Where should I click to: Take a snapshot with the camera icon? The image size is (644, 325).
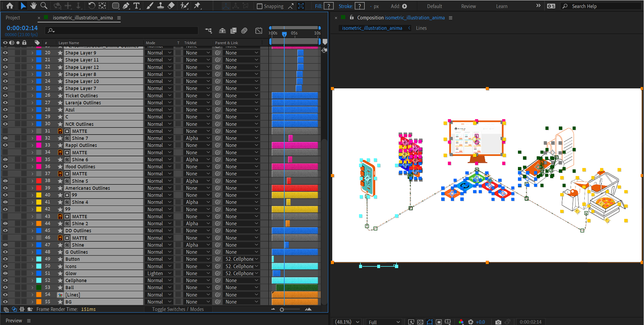pos(498,322)
